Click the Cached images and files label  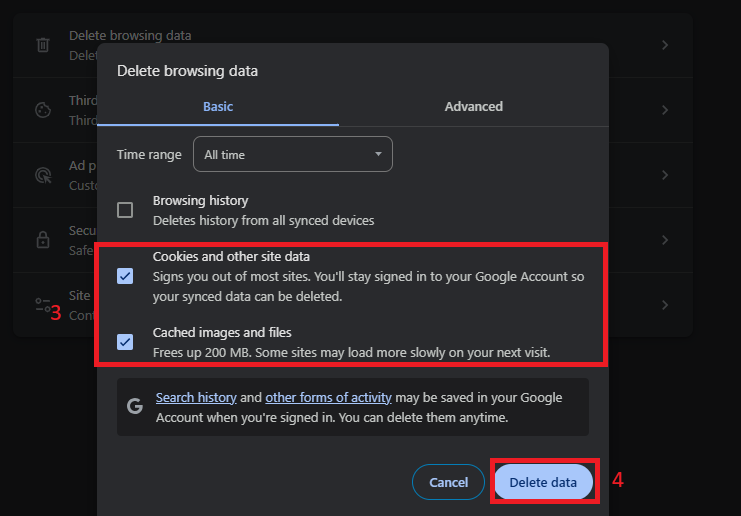(x=222, y=333)
